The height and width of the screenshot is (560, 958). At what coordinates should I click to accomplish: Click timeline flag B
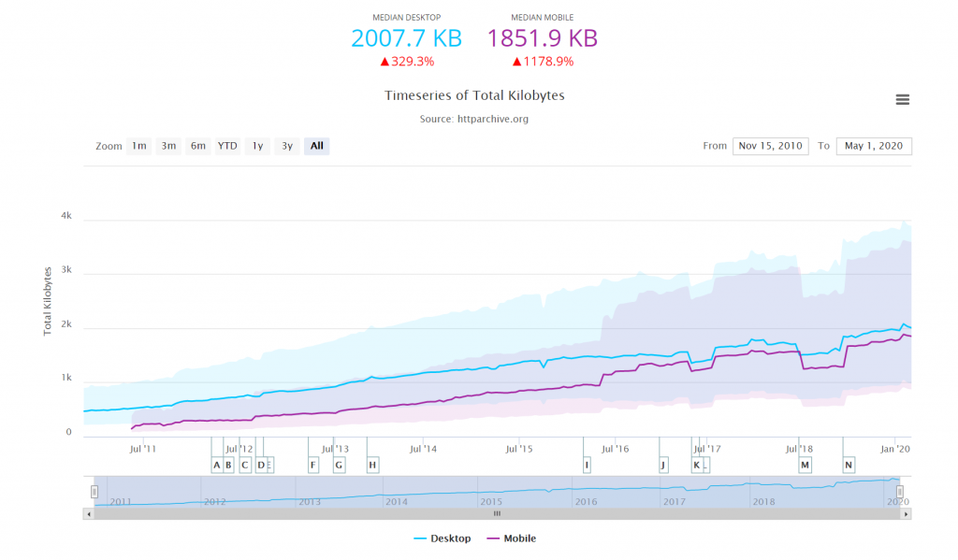click(228, 466)
